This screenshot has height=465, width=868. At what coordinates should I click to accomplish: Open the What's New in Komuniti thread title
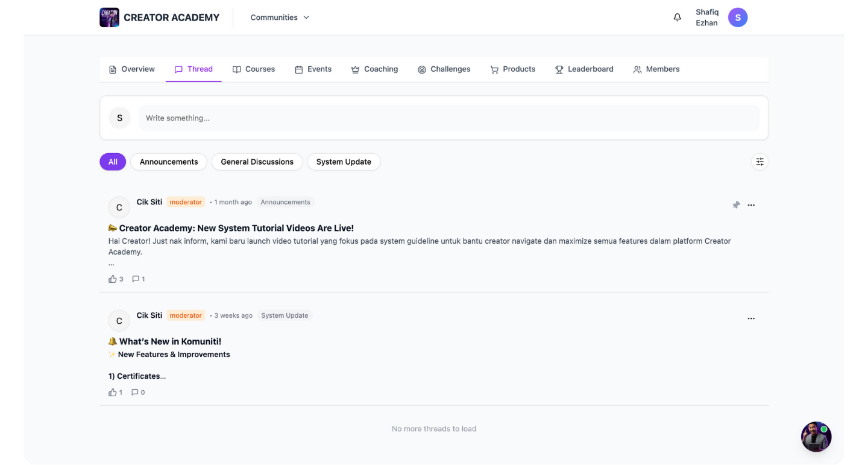(x=170, y=341)
